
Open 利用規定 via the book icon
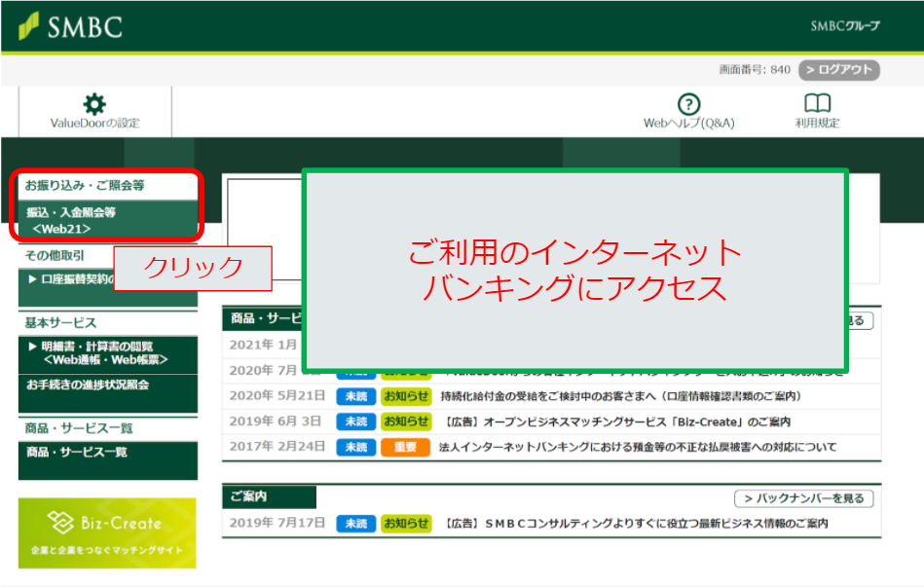click(x=817, y=103)
